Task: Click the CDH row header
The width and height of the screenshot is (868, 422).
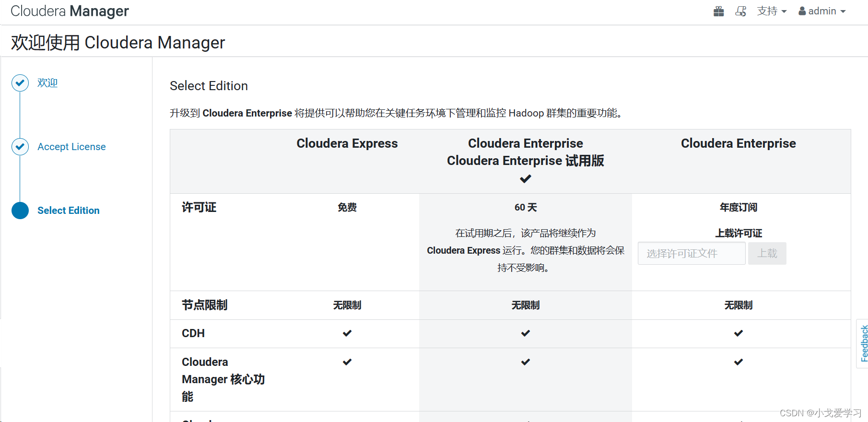Action: click(193, 333)
